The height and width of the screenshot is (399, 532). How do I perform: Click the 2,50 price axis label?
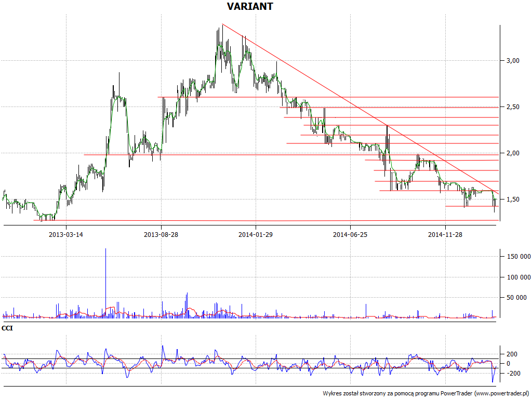513,107
